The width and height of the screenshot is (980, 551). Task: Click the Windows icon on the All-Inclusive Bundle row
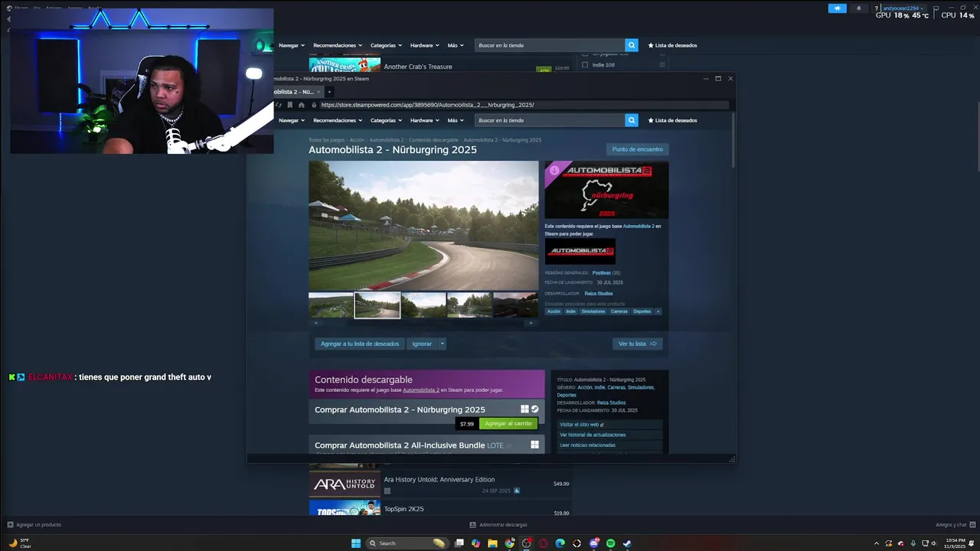point(534,445)
